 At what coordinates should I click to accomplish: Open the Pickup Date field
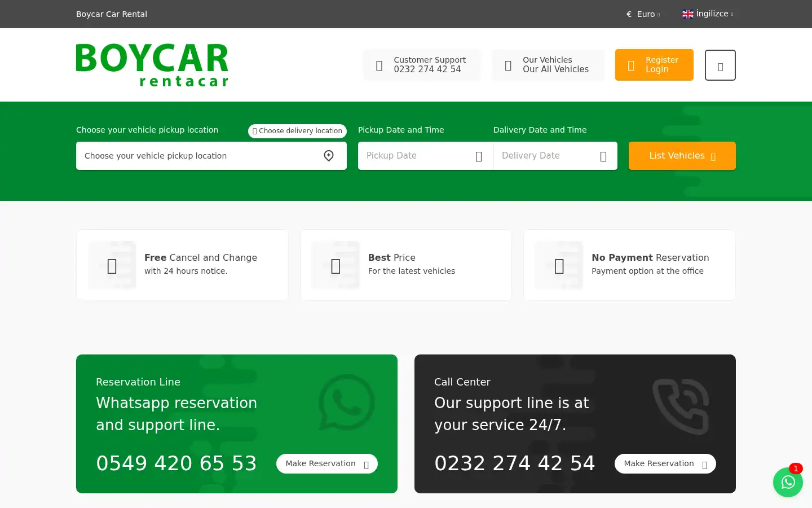coord(426,156)
